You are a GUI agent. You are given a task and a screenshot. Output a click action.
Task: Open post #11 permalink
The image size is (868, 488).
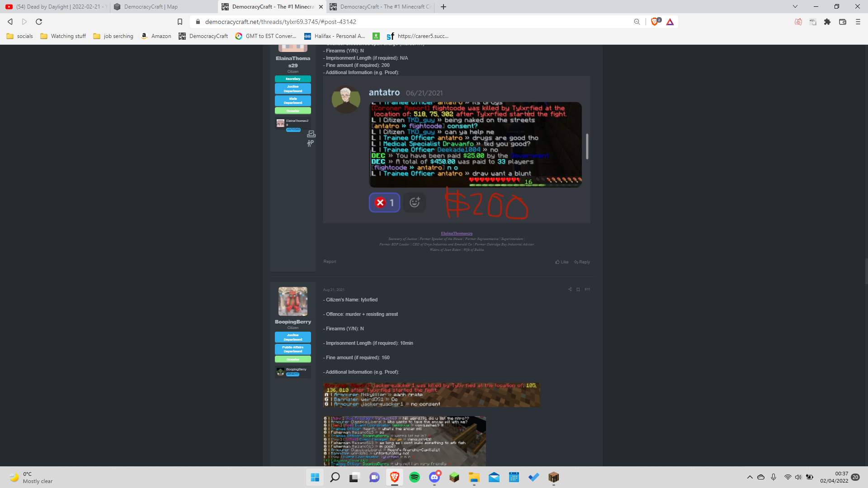click(587, 289)
